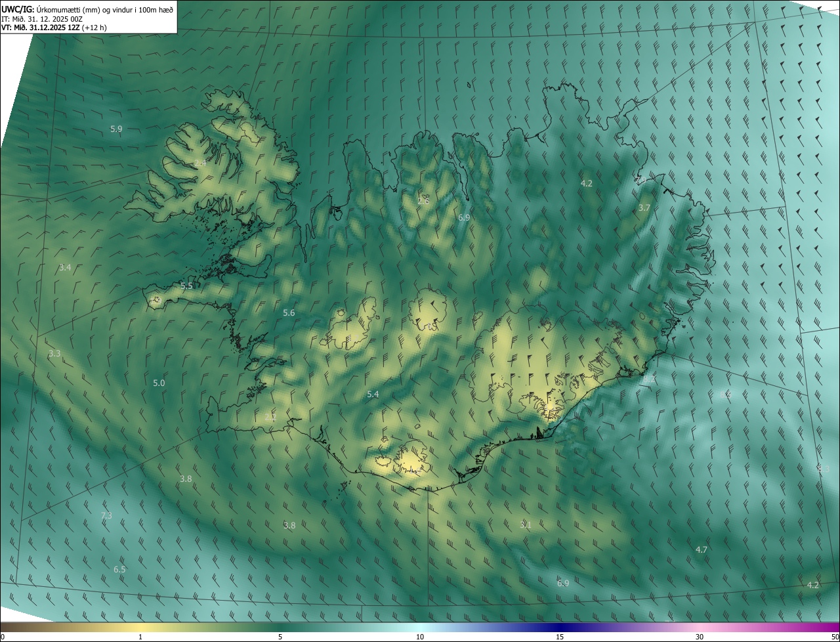Click the title "Úrkomumætti (mm) og vindur í 100m hæð"
Viewport: 840px width, 642px height.
104,9
